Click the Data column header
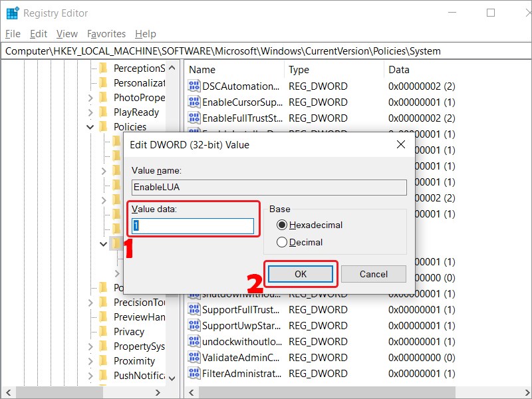Screen dimensions: 532x399 (399, 69)
